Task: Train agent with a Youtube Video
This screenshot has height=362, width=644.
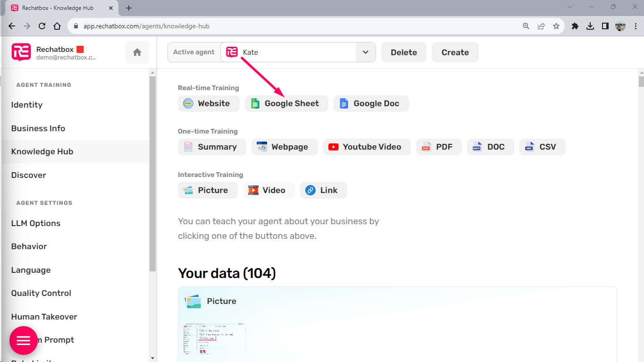Action: pos(367,147)
